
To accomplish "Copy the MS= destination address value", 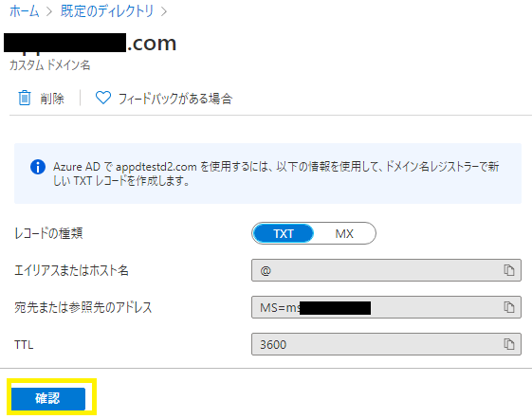I will [508, 307].
